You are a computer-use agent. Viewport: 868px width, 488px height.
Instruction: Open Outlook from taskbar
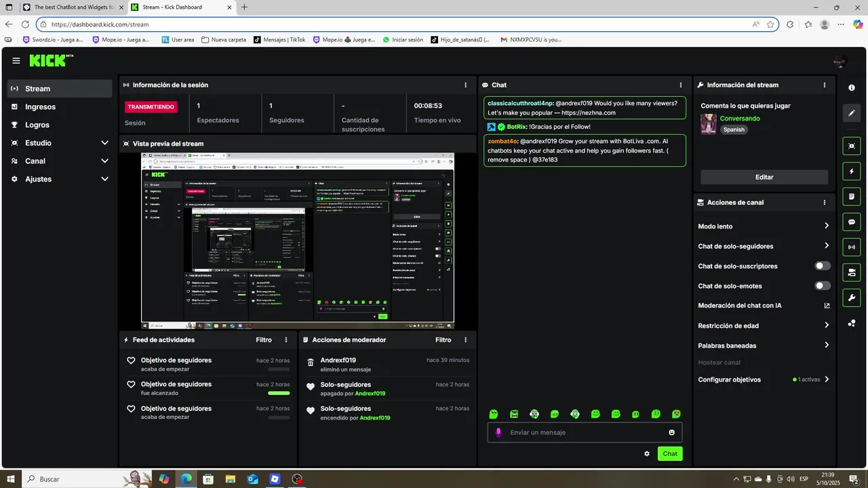point(252,479)
